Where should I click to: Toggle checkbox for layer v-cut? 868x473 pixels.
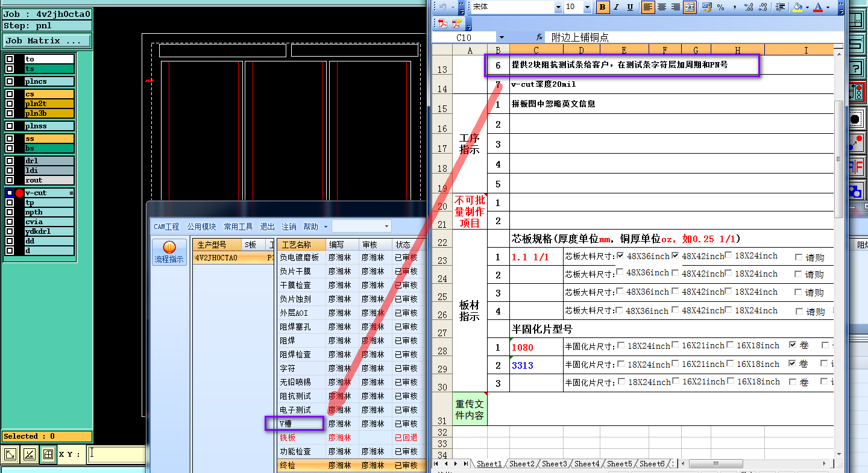(10, 193)
